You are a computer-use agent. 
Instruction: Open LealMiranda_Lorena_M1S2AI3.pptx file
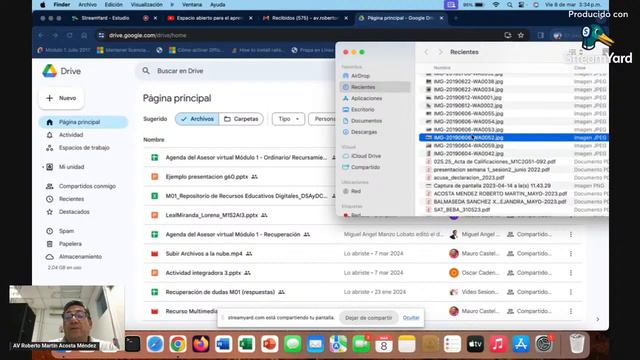pos(211,215)
